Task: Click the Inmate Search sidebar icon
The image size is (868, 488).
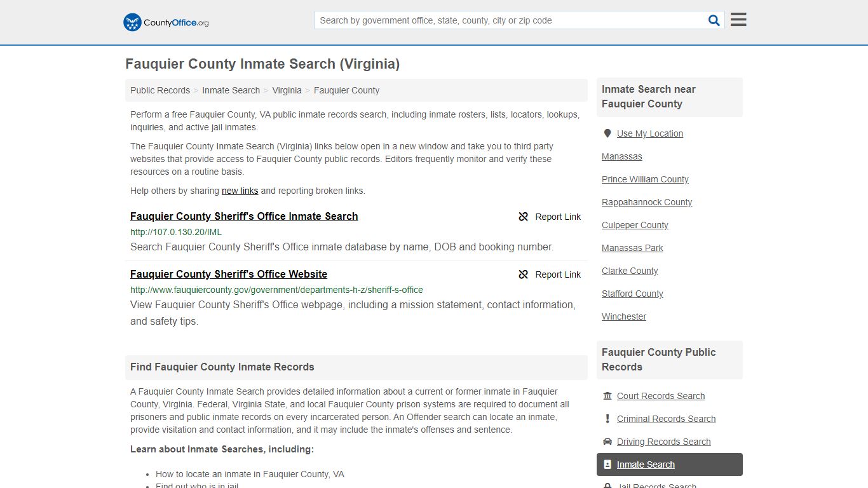Action: pyautogui.click(x=607, y=464)
